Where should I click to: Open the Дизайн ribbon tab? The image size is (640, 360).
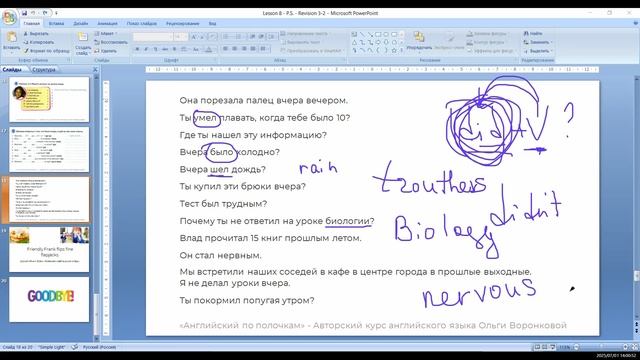point(80,24)
